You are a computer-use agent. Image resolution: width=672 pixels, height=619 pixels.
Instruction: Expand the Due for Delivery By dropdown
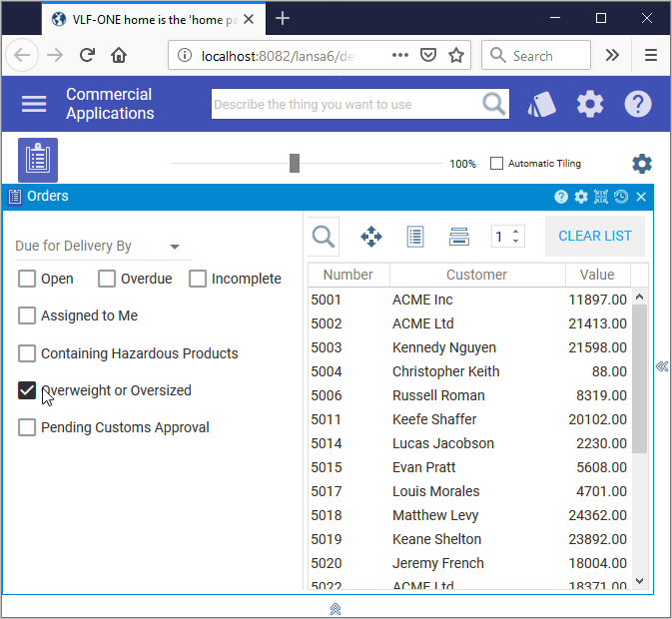[x=175, y=247]
